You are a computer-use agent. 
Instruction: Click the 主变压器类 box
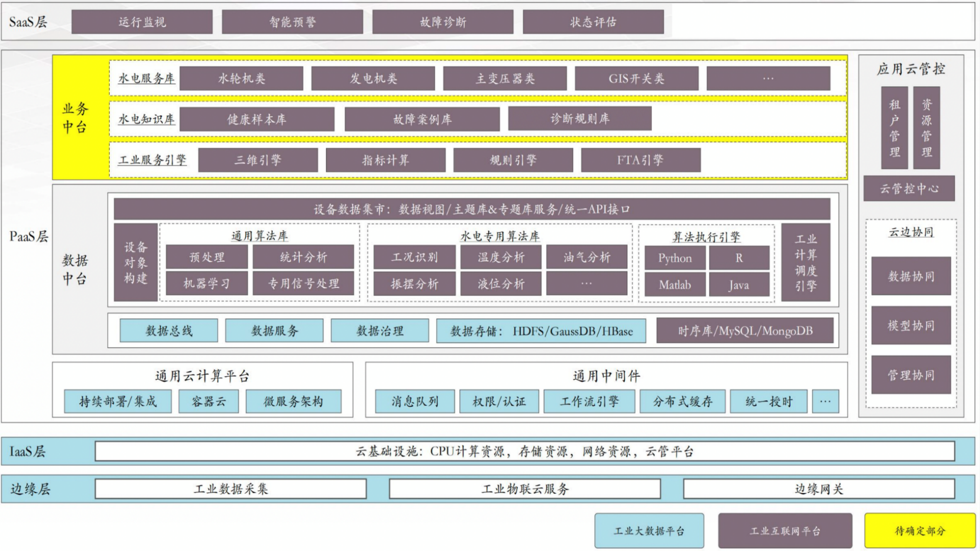pos(505,78)
